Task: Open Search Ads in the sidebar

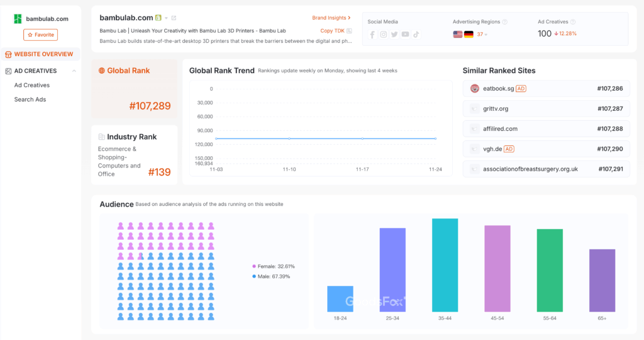Action: coord(30,99)
